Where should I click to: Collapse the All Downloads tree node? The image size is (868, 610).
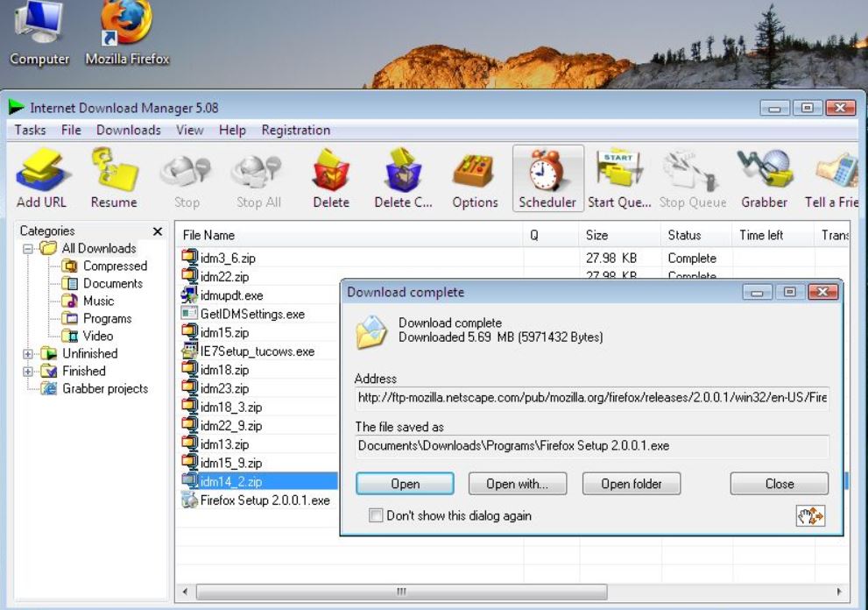click(28, 249)
